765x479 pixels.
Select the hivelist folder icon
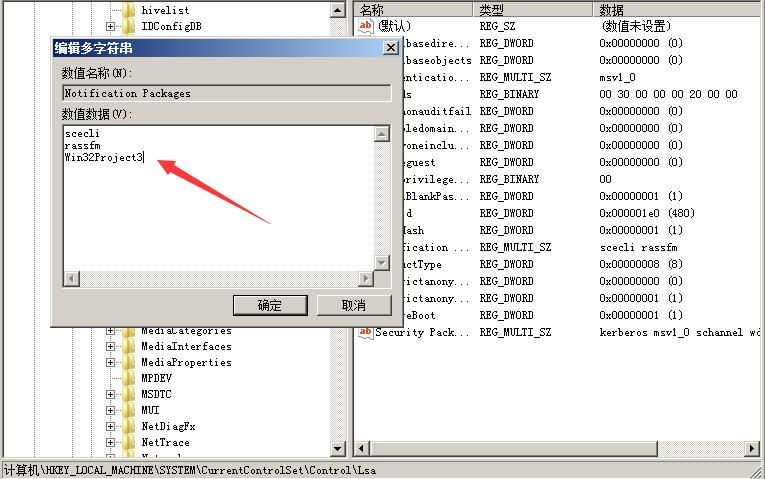[129, 10]
